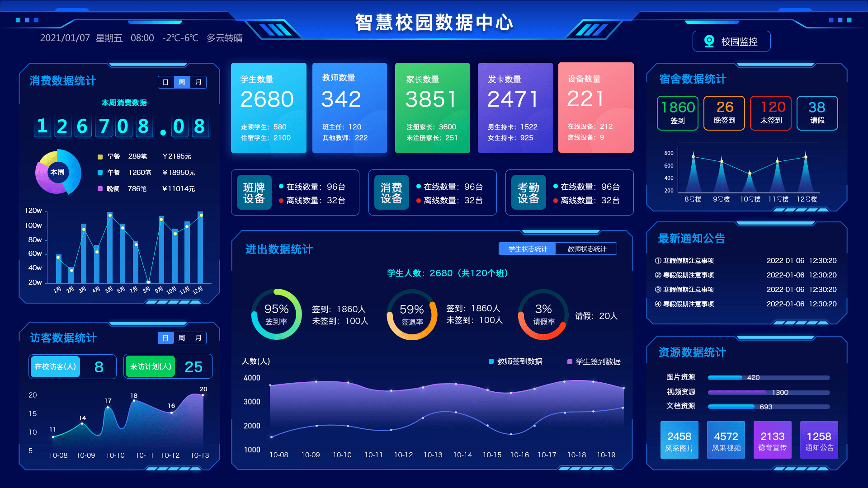
Task: Click the 消费设备 icon tile
Action: pos(392,192)
